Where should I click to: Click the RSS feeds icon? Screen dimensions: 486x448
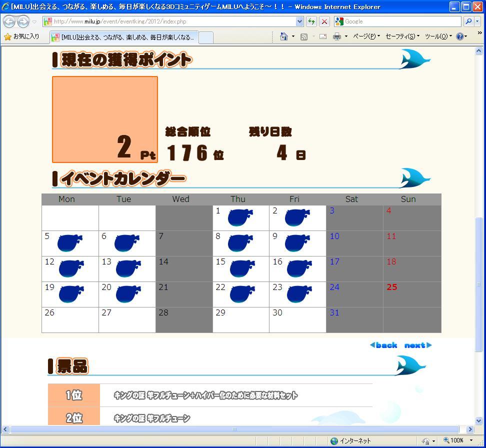point(304,37)
